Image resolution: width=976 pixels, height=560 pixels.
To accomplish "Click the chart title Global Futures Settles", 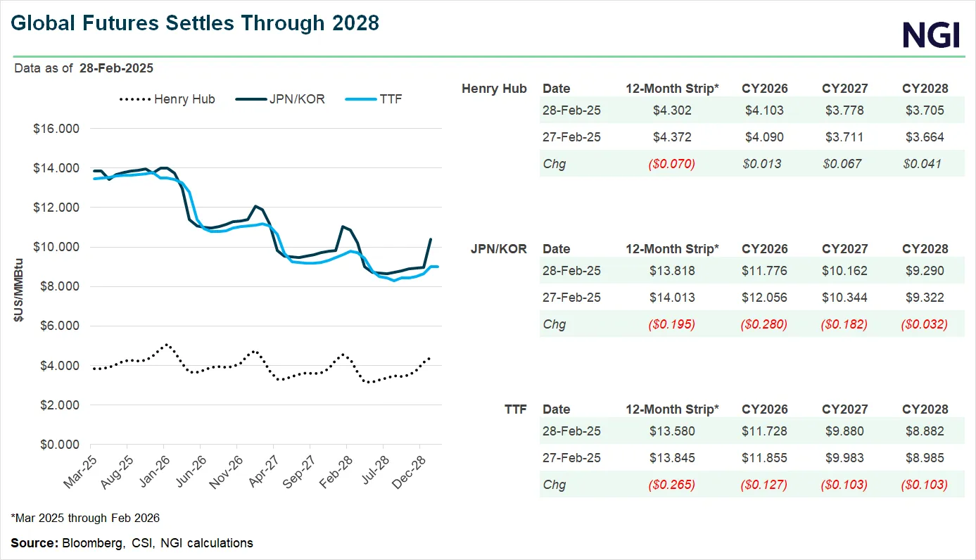I will (x=195, y=23).
